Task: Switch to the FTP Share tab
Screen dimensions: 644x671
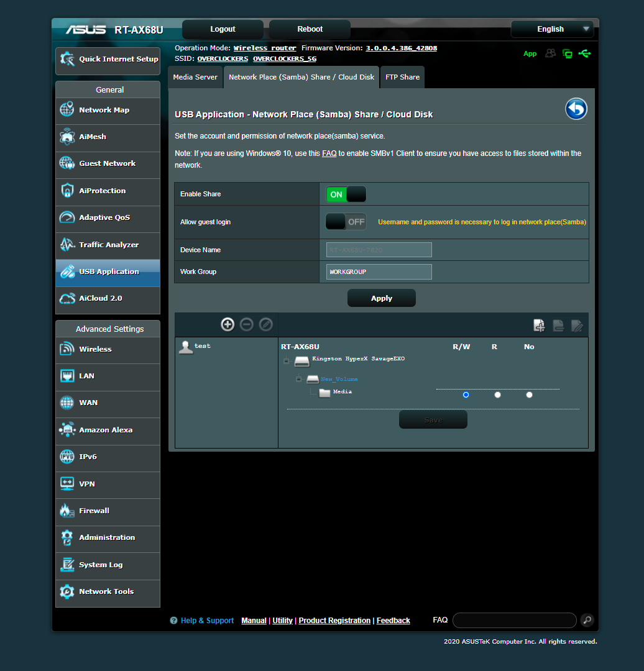Action: [x=403, y=77]
